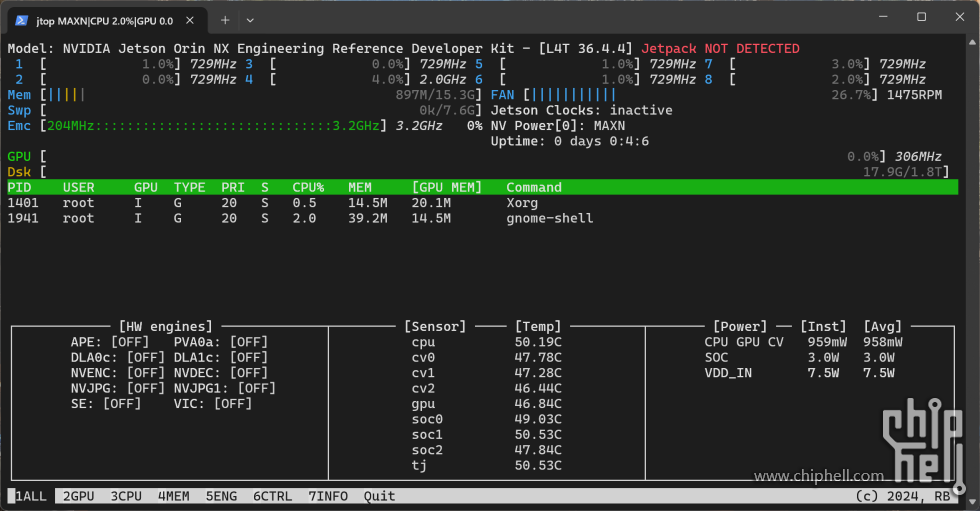Image resolution: width=980 pixels, height=511 pixels.
Task: Click the MEM column header
Action: pos(360,187)
